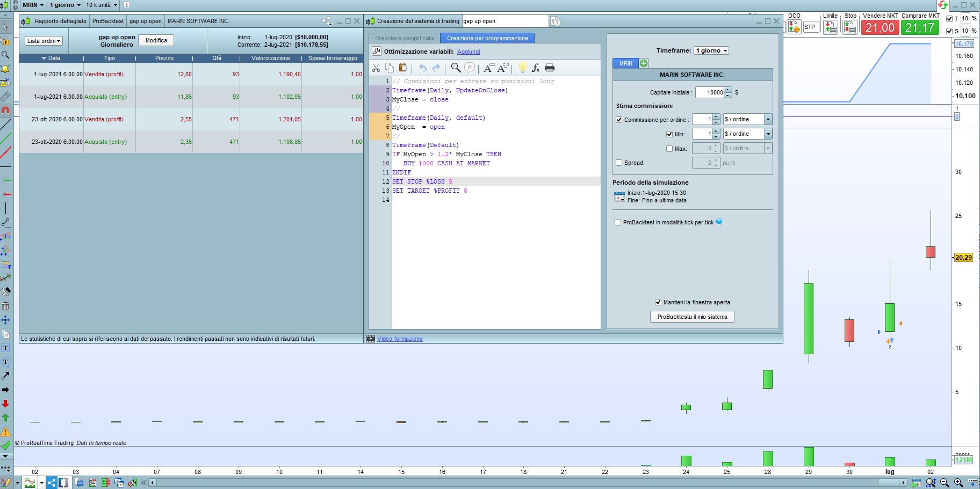Switch to 'Creazione semplificata' tab

tap(404, 38)
